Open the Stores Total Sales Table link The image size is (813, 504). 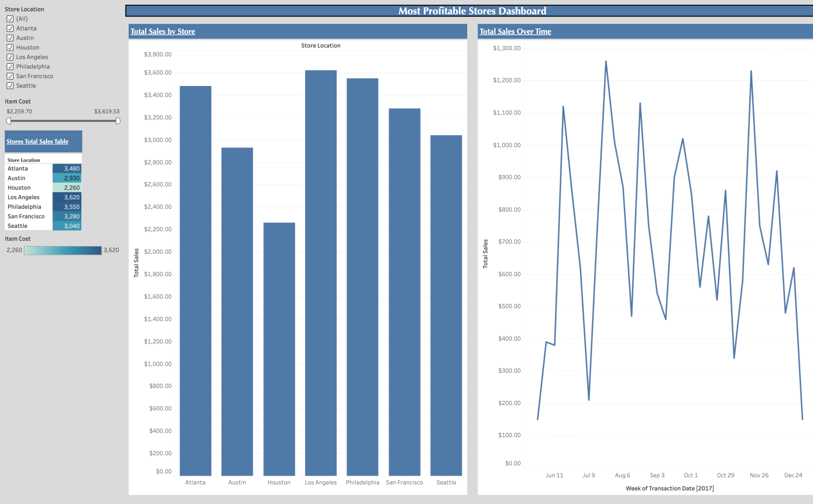(x=37, y=141)
